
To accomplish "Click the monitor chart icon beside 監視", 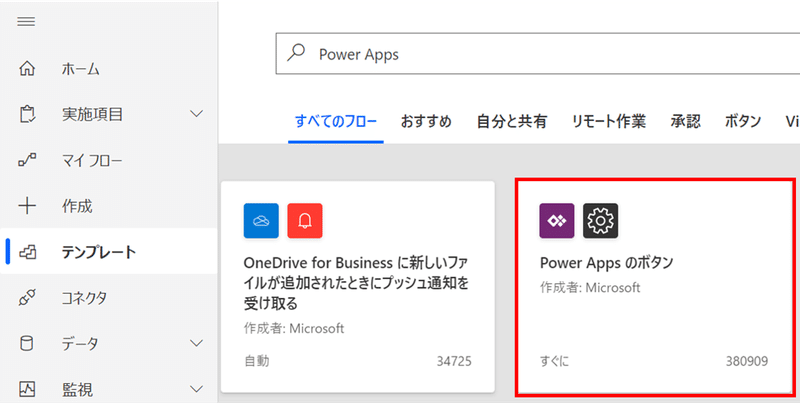I will point(27,389).
